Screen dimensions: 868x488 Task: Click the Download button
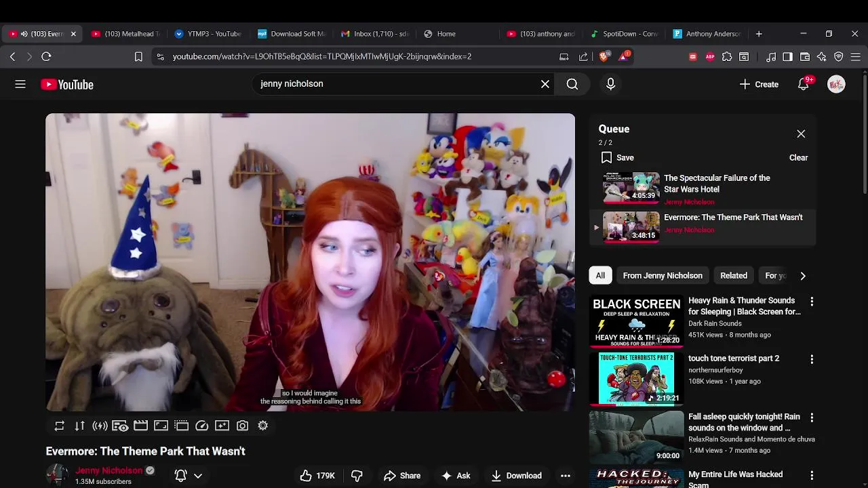[x=516, y=476]
